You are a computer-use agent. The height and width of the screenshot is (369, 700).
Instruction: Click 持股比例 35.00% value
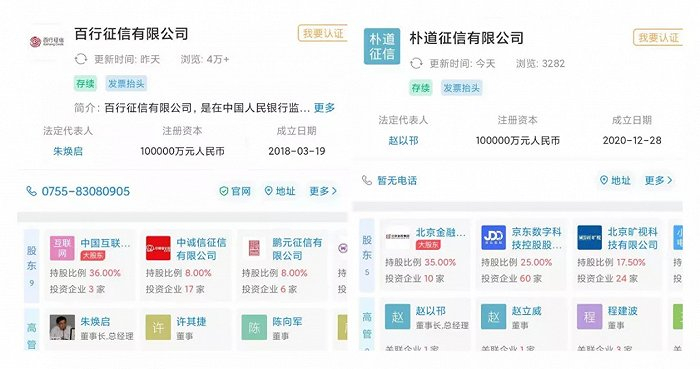tap(440, 262)
